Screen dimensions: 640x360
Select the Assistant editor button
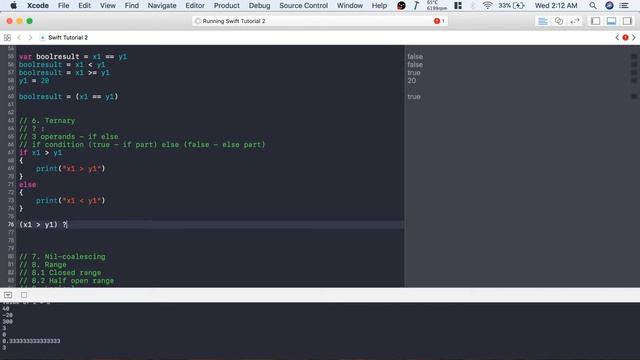(x=559, y=21)
